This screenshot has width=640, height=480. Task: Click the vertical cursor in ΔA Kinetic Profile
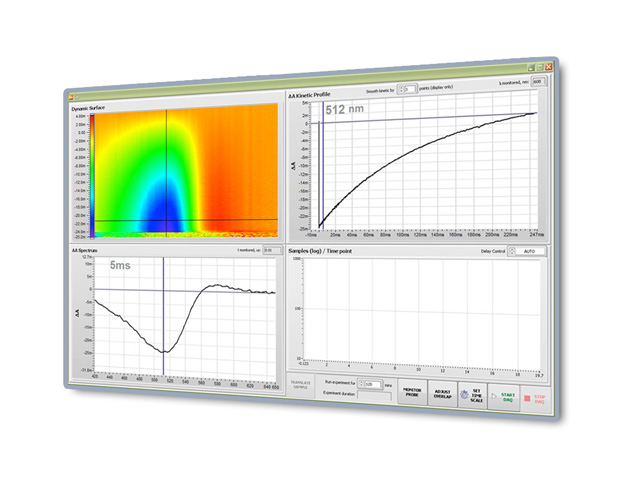click(x=323, y=170)
